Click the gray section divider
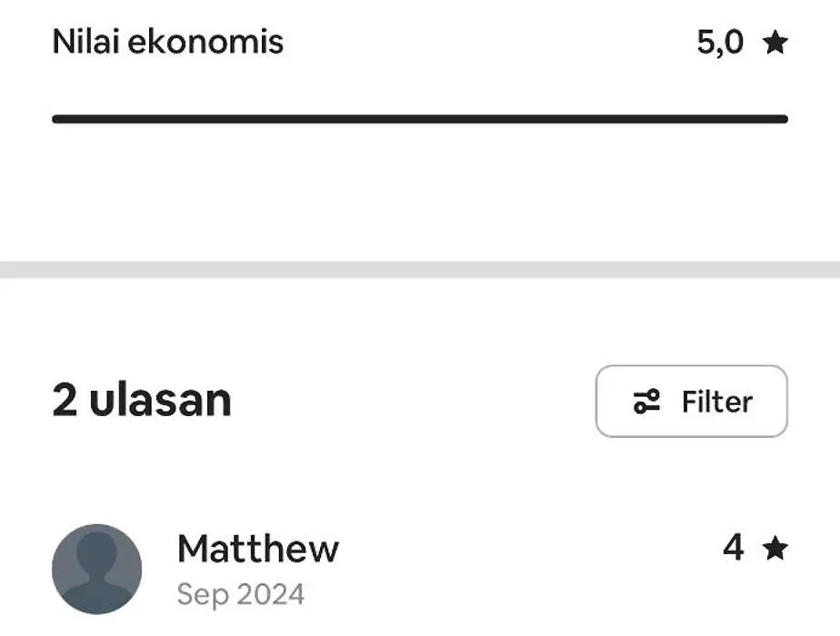840x636 pixels. click(x=420, y=269)
